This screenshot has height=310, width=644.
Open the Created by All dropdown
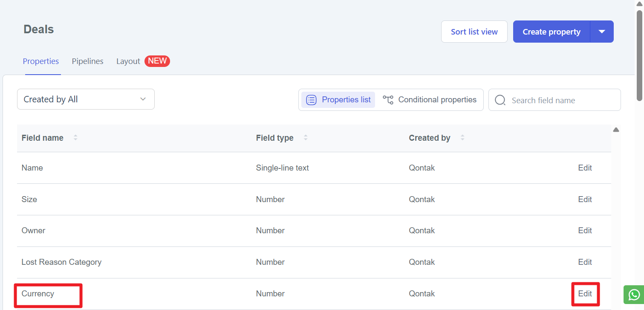point(86,99)
